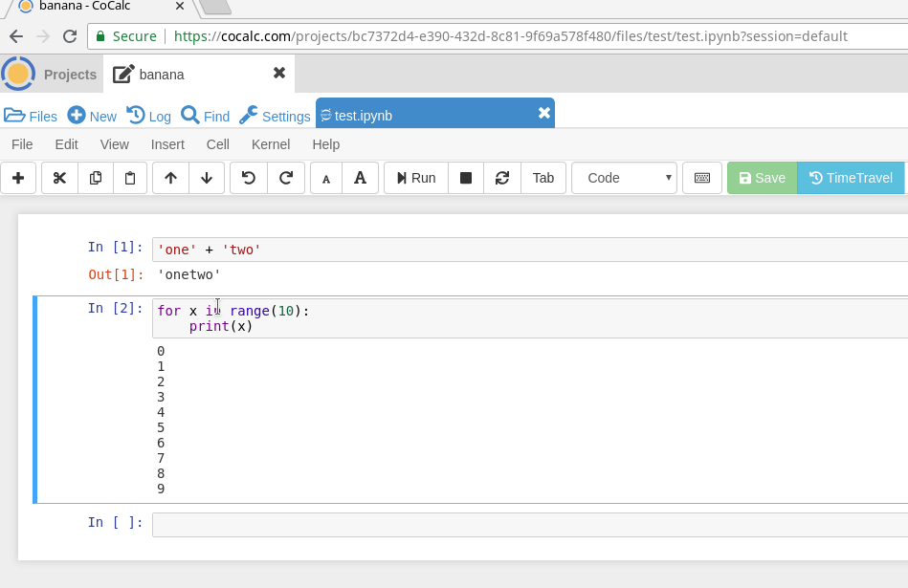This screenshot has height=588, width=908.
Task: Open the Insert menu
Action: [x=167, y=144]
